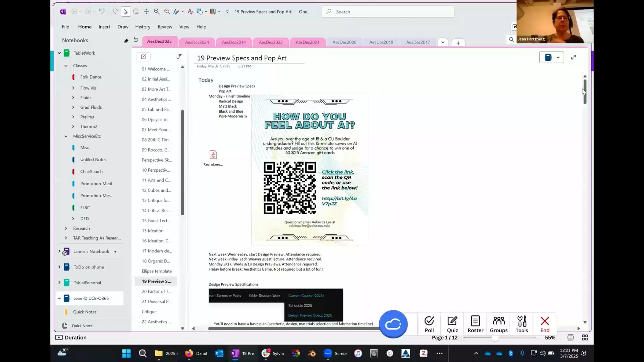
Task: Toggle the Notebooks pane pin
Action: point(126,41)
